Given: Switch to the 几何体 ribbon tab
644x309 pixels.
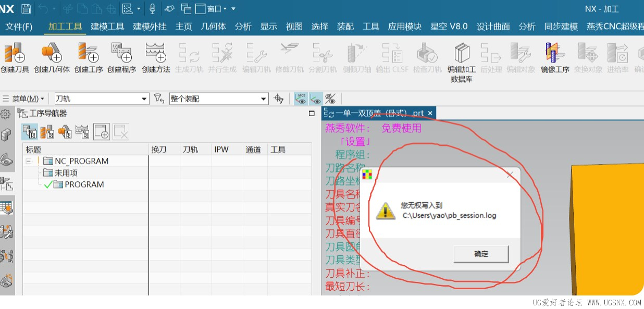Looking at the screenshot, I should tap(214, 27).
